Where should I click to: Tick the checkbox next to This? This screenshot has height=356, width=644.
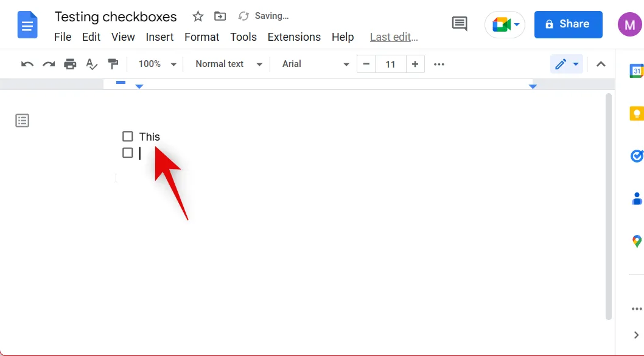tap(128, 136)
